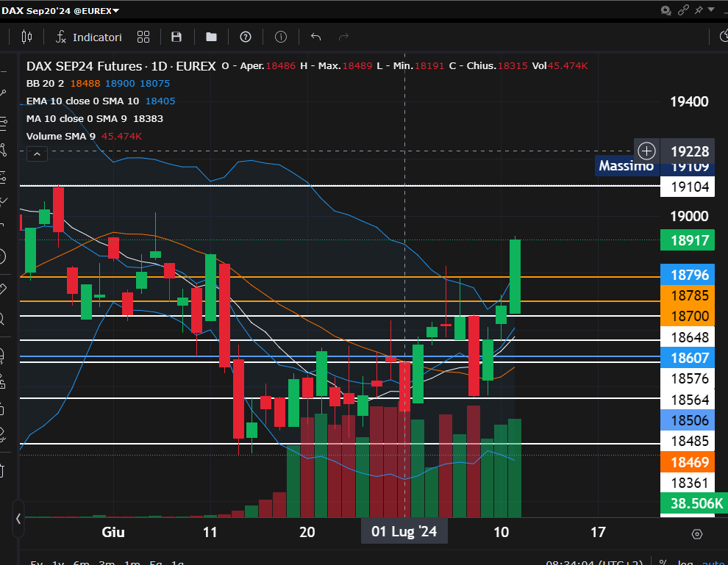Open the candlestick chart type selector
Screen dimensions: 728x565
[x=27, y=37]
